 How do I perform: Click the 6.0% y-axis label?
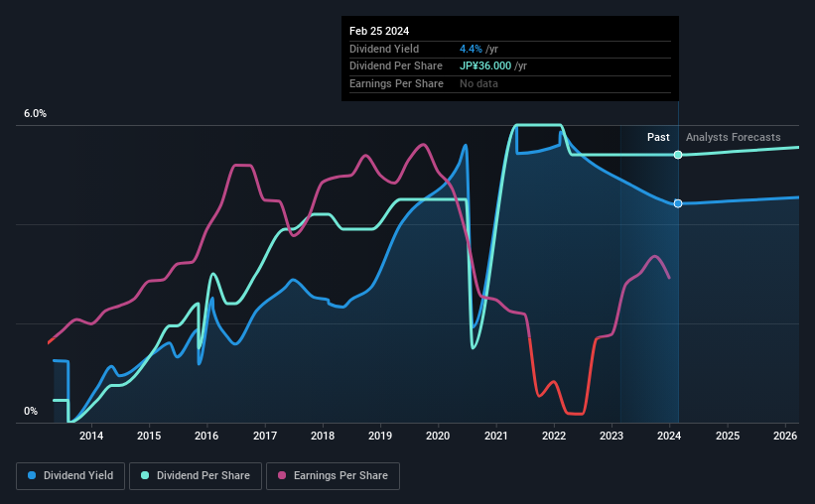tap(35, 114)
